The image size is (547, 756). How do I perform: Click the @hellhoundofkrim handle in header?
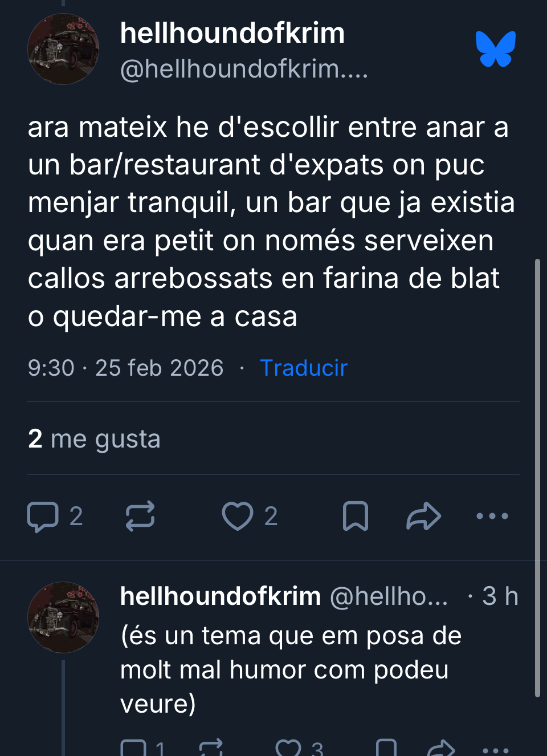[244, 69]
